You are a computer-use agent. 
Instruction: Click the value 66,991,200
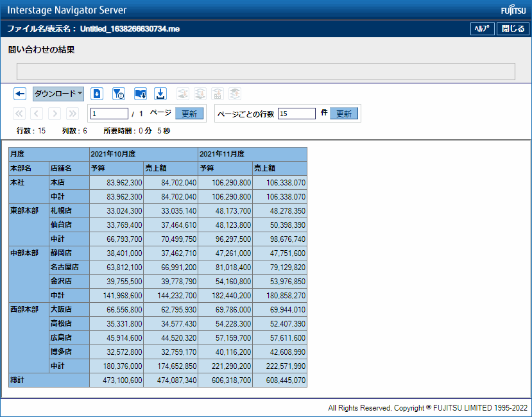tap(179, 268)
